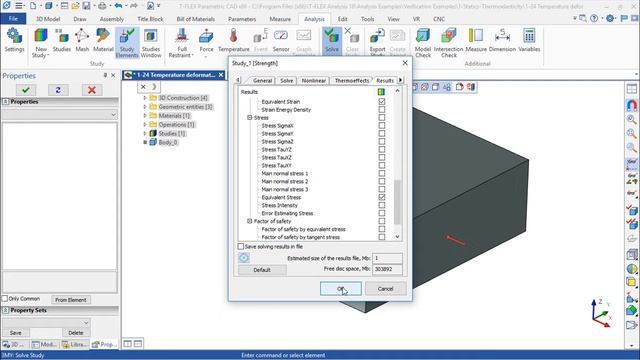This screenshot has width=640, height=360.
Task: Select the Sensor tool
Action: (x=281, y=40)
